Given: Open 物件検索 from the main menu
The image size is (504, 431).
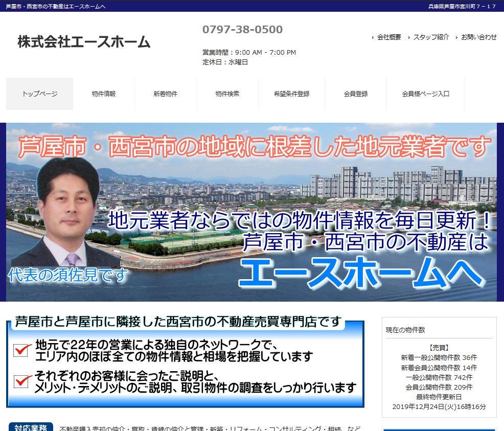Looking at the screenshot, I should click(x=227, y=94).
